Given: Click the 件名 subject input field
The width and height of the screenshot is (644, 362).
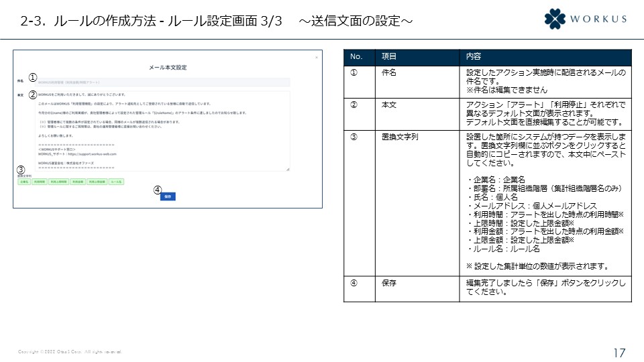Looking at the screenshot, I should (164, 82).
